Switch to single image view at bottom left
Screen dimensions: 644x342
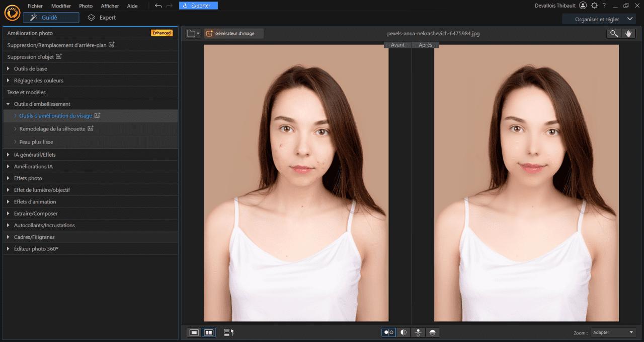[193, 332]
